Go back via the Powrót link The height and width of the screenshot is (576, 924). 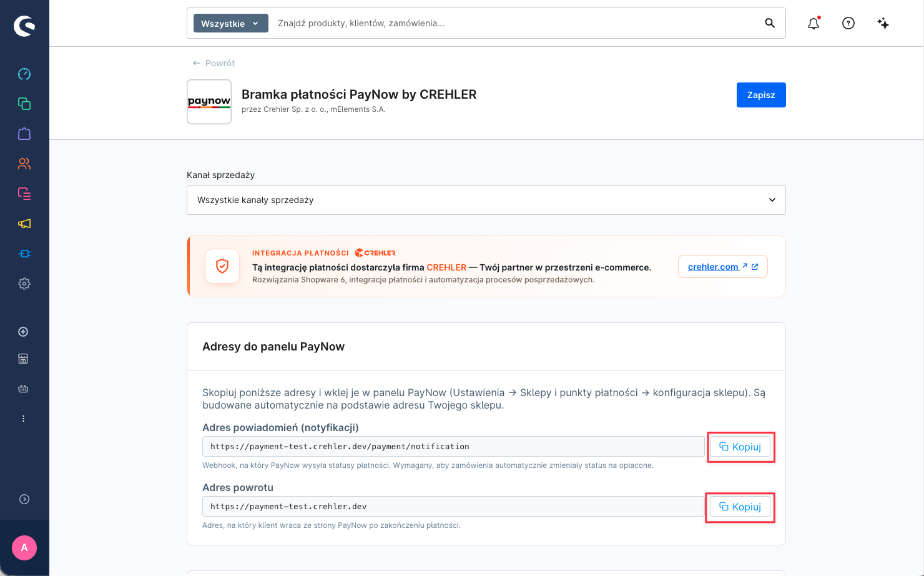click(x=214, y=63)
